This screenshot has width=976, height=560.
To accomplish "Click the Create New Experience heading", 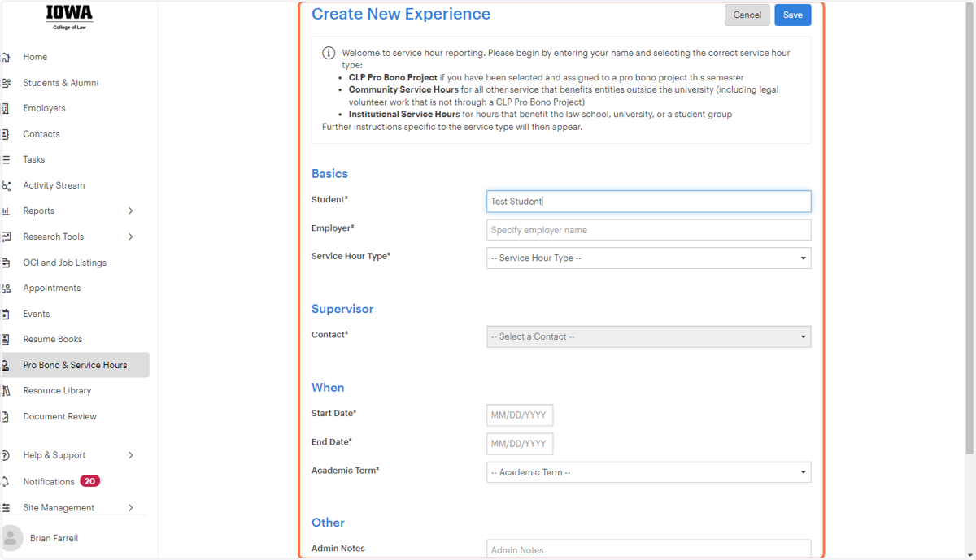I will (401, 14).
